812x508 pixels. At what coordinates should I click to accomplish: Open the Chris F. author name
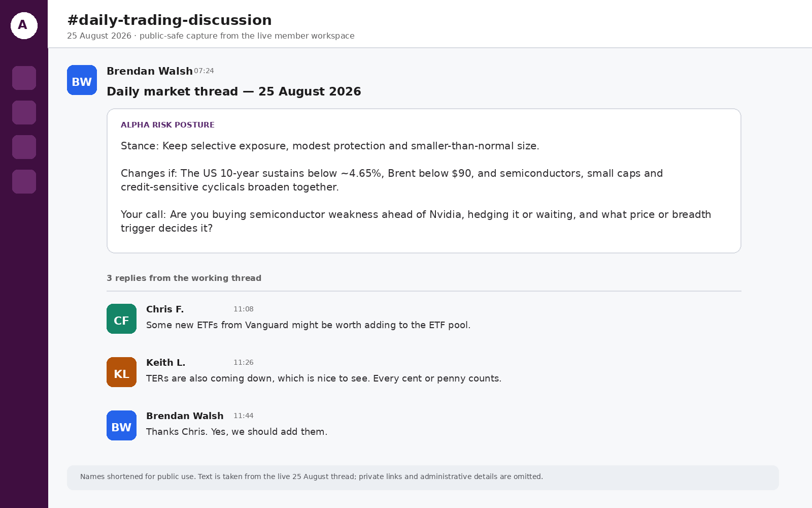click(165, 309)
